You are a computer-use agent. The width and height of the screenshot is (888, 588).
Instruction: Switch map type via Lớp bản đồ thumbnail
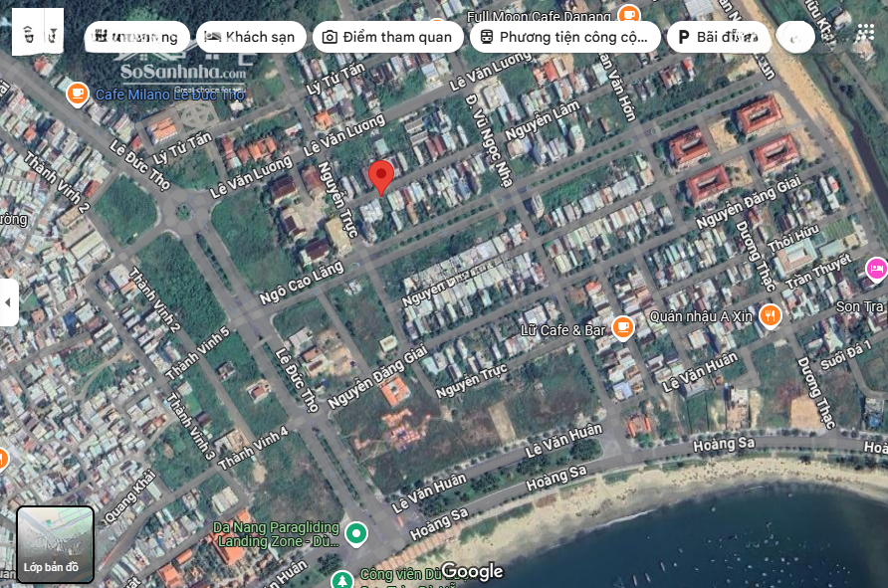[56, 543]
